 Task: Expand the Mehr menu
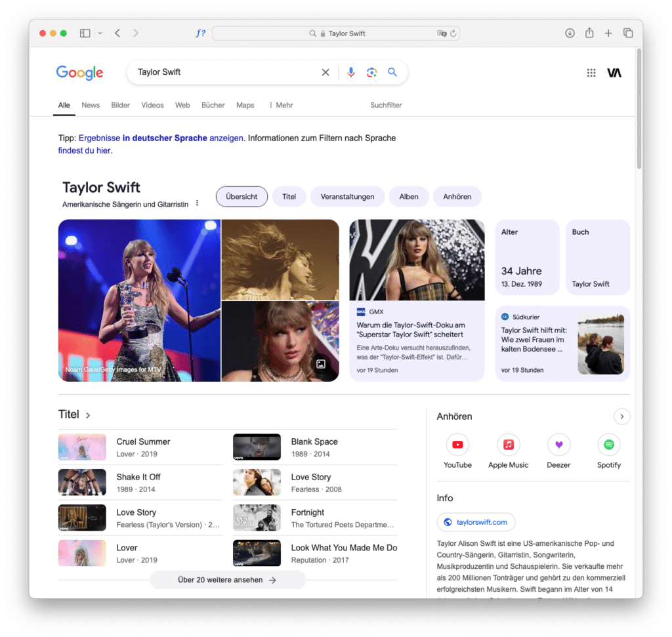tap(281, 105)
